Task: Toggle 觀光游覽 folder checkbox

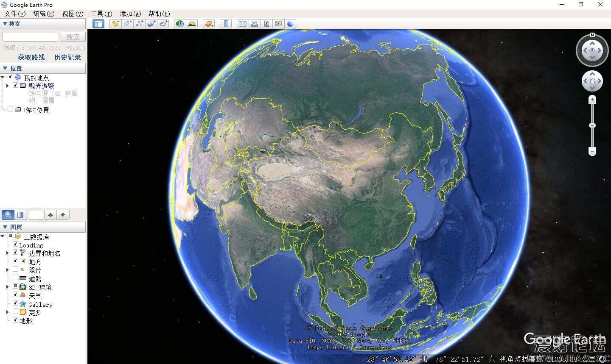Action: [x=15, y=85]
